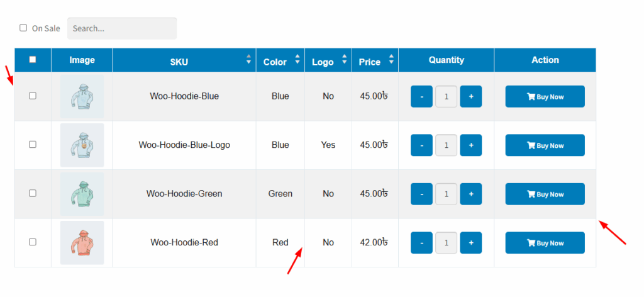Focus the Woo-Hoodie-Green quantity field

tap(446, 194)
